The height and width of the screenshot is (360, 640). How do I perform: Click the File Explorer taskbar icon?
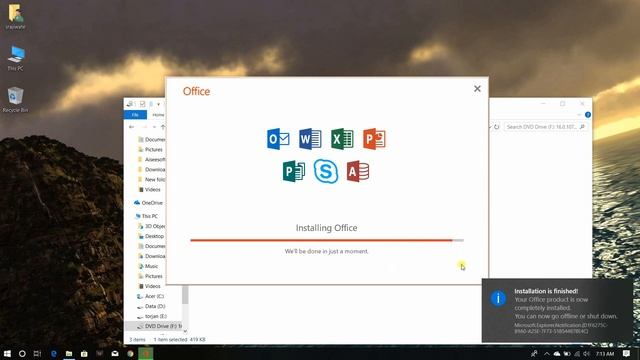69,353
